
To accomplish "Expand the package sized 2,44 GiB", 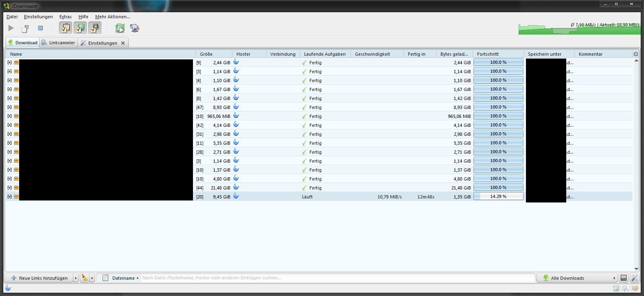I will [9, 63].
